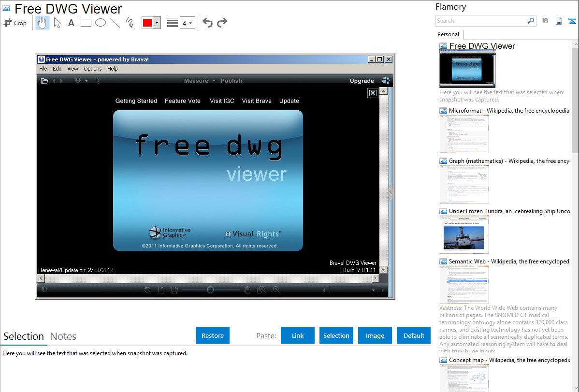The image size is (579, 392).
Task: Click the Restore button
Action: click(213, 335)
